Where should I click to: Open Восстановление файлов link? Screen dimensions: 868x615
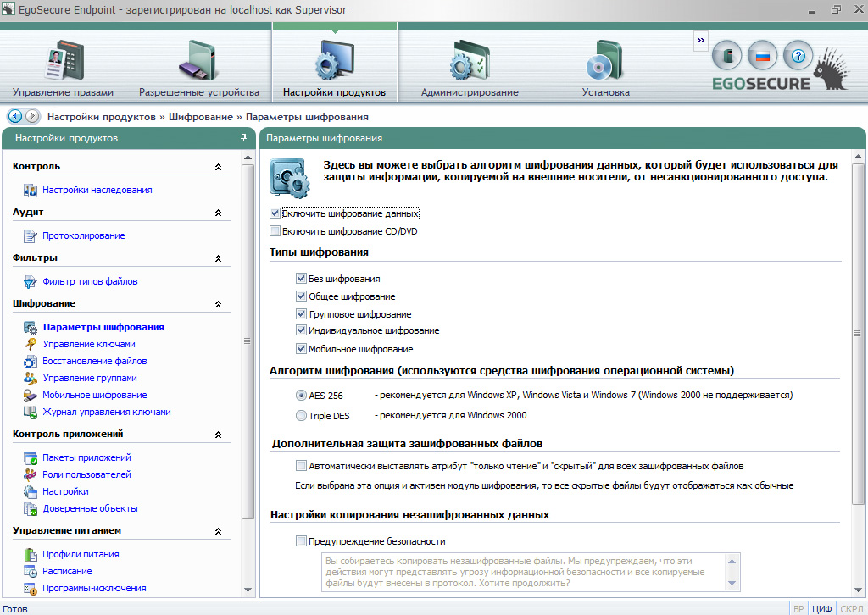tap(95, 361)
